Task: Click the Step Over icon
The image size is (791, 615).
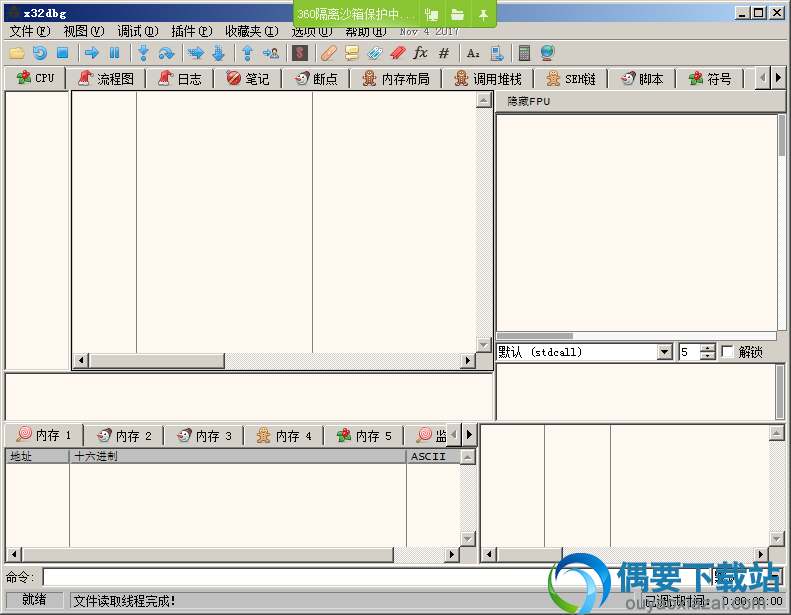Action: [x=166, y=52]
